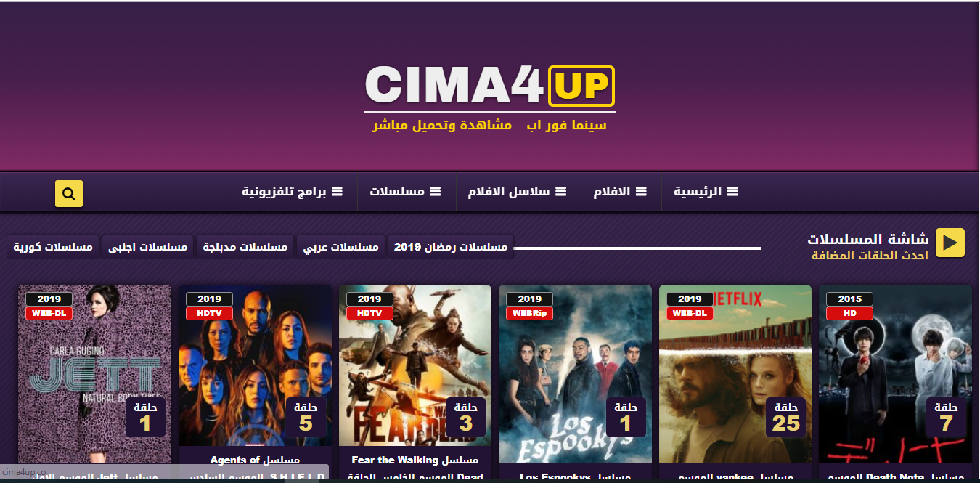Select the مسلسلات عربي filter tab
Viewport: 980px width, 483px height.
click(340, 248)
